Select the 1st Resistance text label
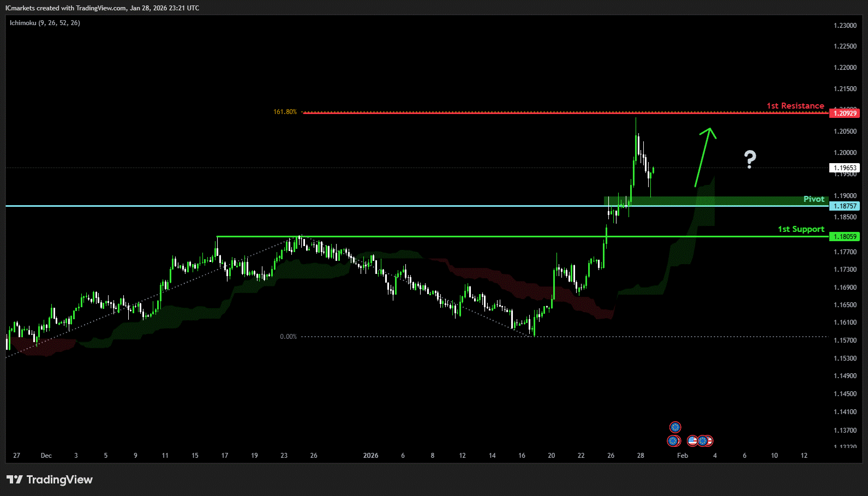Image resolution: width=868 pixels, height=496 pixels. 795,106
